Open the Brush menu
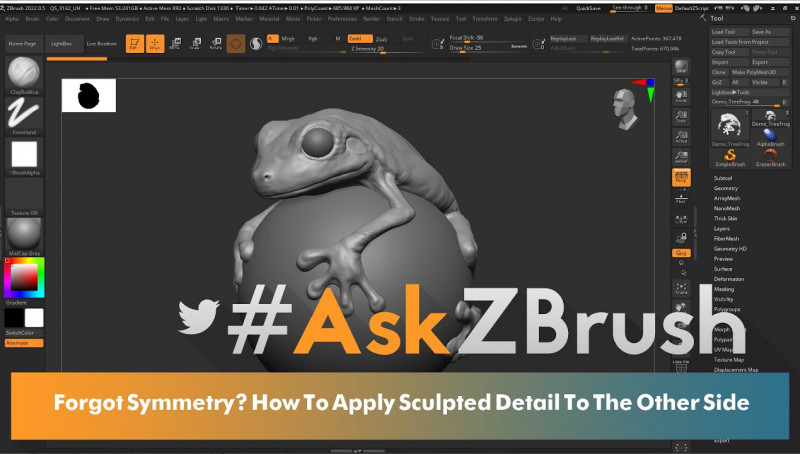 (32, 19)
